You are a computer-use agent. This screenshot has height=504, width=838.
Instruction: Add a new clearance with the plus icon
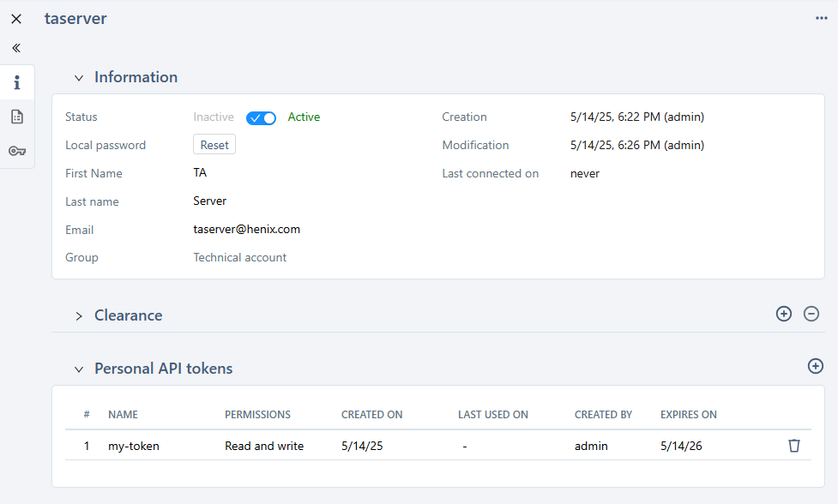783,314
